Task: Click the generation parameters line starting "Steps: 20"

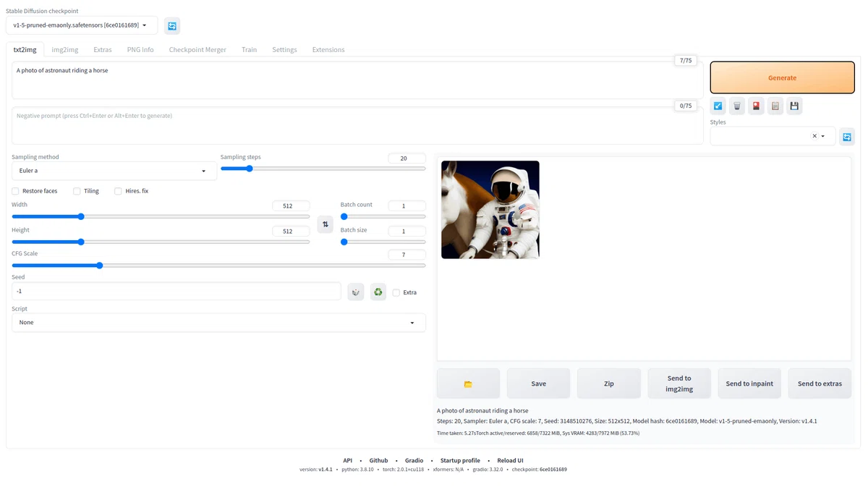Action: (x=627, y=420)
